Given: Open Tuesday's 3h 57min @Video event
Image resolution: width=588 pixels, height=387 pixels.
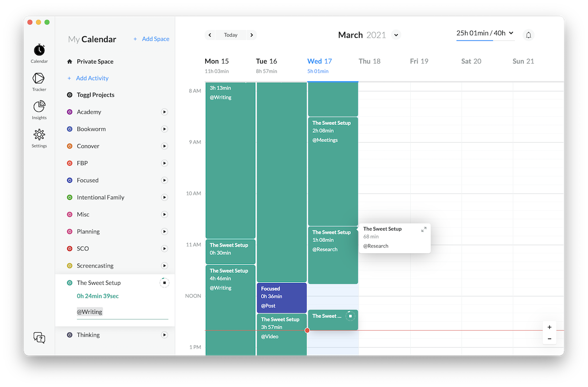Looking at the screenshot, I should (x=282, y=335).
